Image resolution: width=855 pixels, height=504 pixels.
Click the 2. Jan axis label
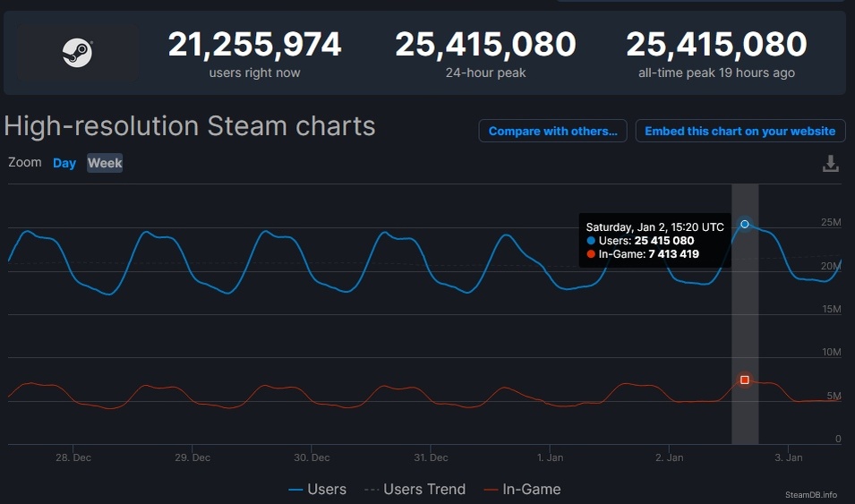pos(669,457)
